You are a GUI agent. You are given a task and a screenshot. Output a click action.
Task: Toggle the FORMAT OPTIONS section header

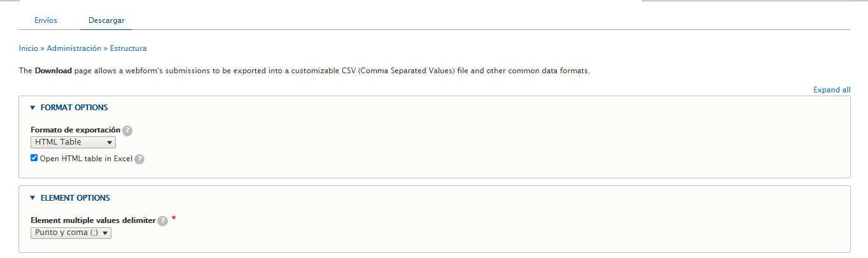[x=74, y=108]
